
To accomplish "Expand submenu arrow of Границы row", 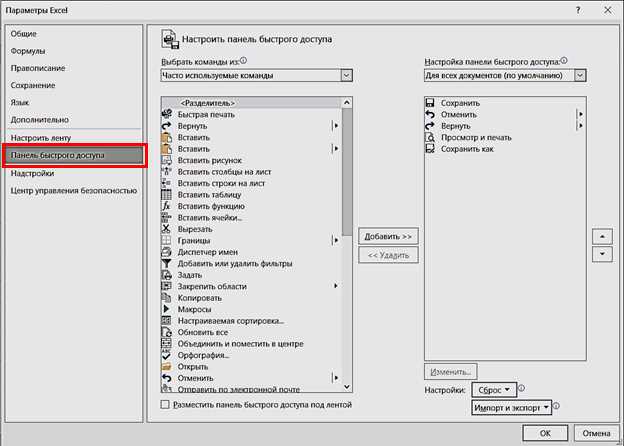I will [335, 241].
